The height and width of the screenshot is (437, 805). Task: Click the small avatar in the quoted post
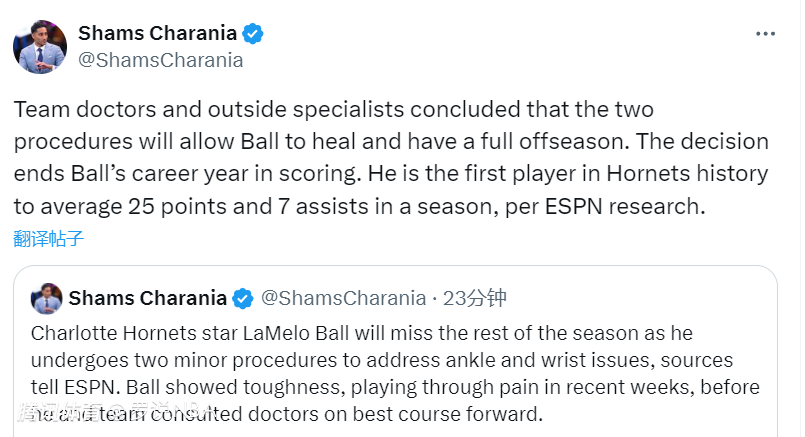click(x=47, y=298)
